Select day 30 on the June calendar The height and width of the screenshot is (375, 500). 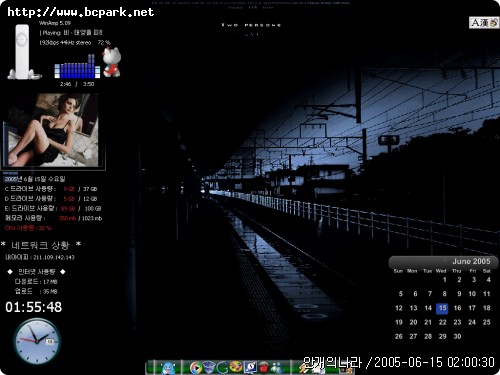point(457,336)
